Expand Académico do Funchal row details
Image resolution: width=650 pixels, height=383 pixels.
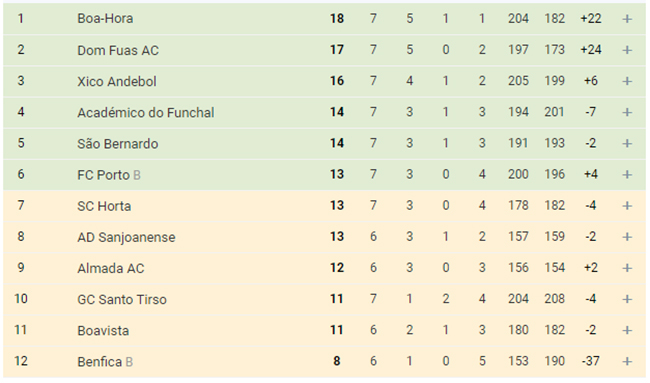[x=627, y=112]
